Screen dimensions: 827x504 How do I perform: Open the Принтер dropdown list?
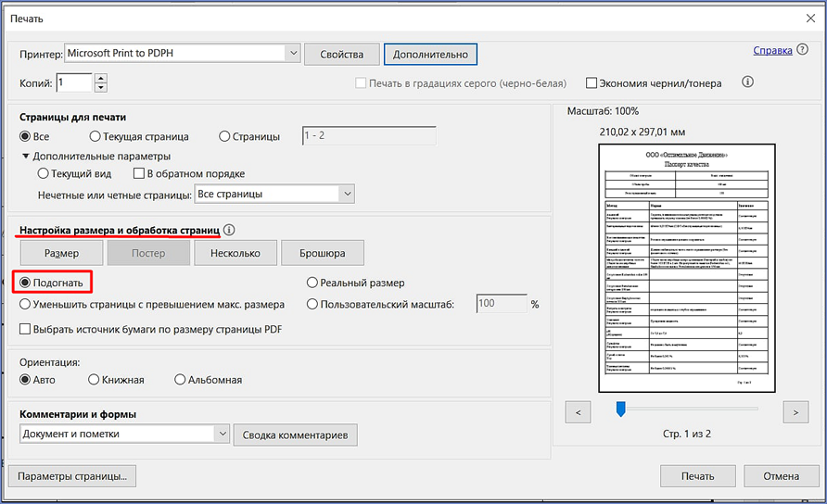(293, 53)
